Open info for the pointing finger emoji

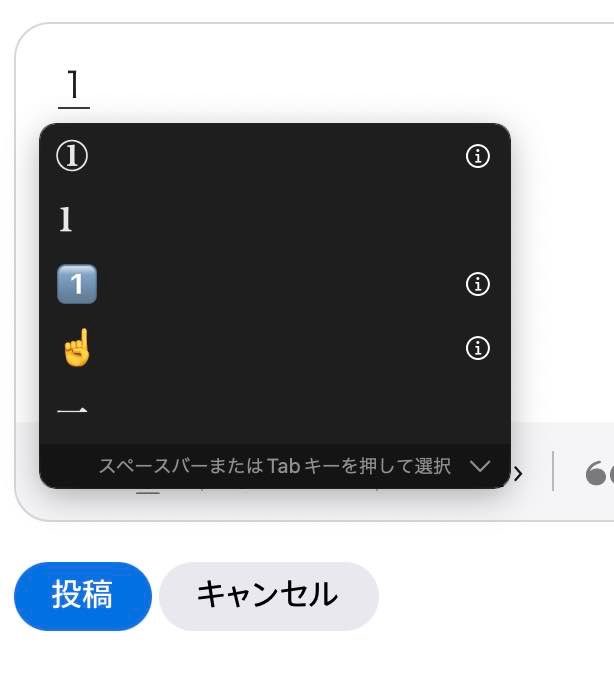[x=478, y=348]
